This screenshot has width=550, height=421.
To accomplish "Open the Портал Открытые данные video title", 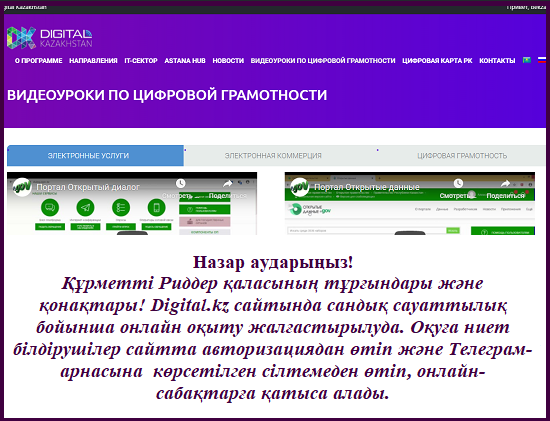I will pyautogui.click(x=367, y=187).
